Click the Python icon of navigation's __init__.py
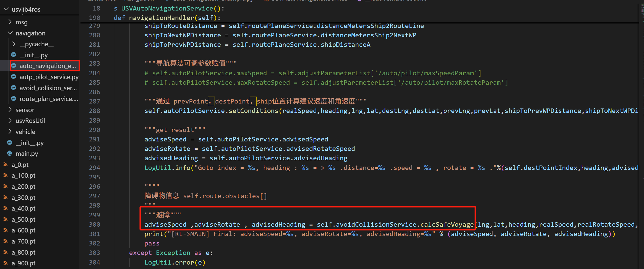The height and width of the screenshot is (269, 644). click(x=14, y=55)
